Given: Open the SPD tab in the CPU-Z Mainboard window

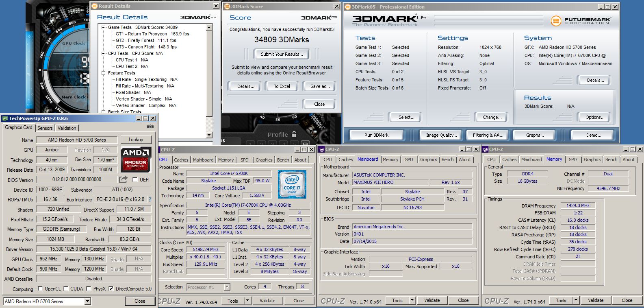Looking at the screenshot, I should point(409,159).
